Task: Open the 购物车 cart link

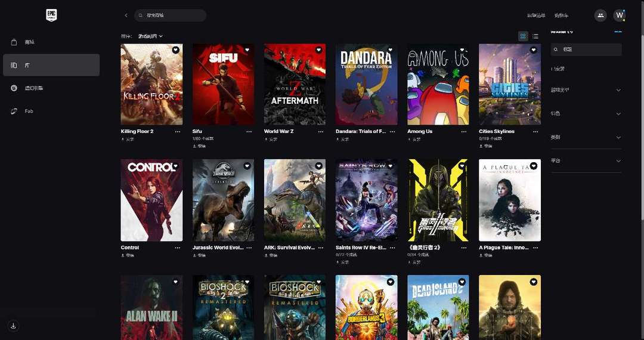Action: (x=561, y=16)
